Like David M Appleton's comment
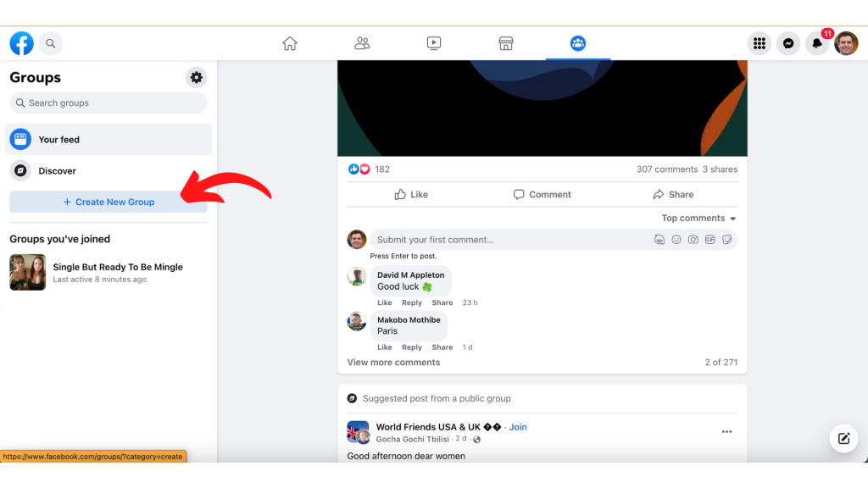 385,302
